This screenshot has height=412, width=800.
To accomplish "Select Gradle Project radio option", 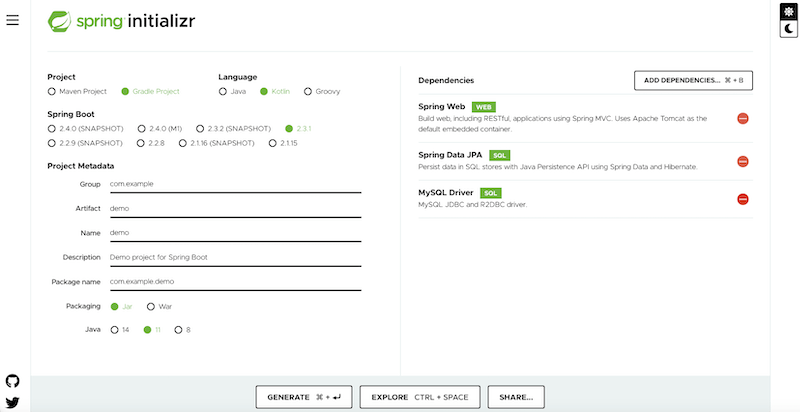I will pyautogui.click(x=151, y=92).
